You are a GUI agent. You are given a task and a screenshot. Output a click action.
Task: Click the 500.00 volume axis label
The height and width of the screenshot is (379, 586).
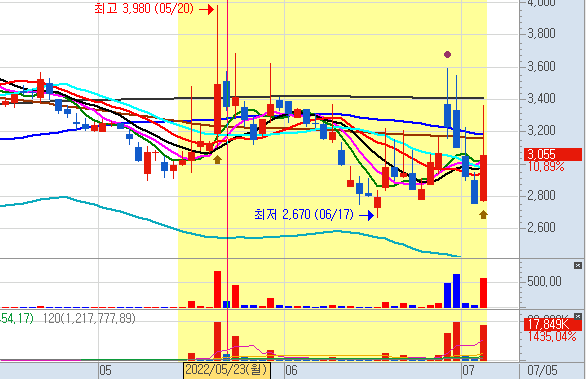tap(544, 281)
